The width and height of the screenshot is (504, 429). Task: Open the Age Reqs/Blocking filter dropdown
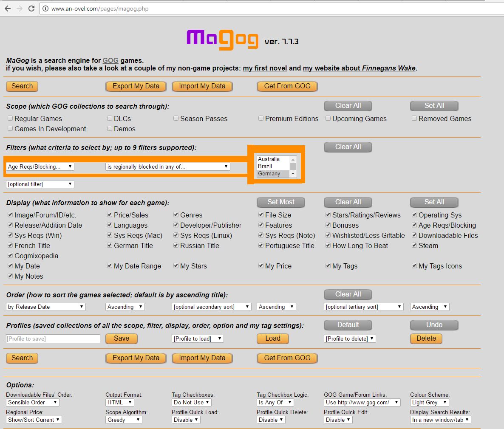(40, 167)
